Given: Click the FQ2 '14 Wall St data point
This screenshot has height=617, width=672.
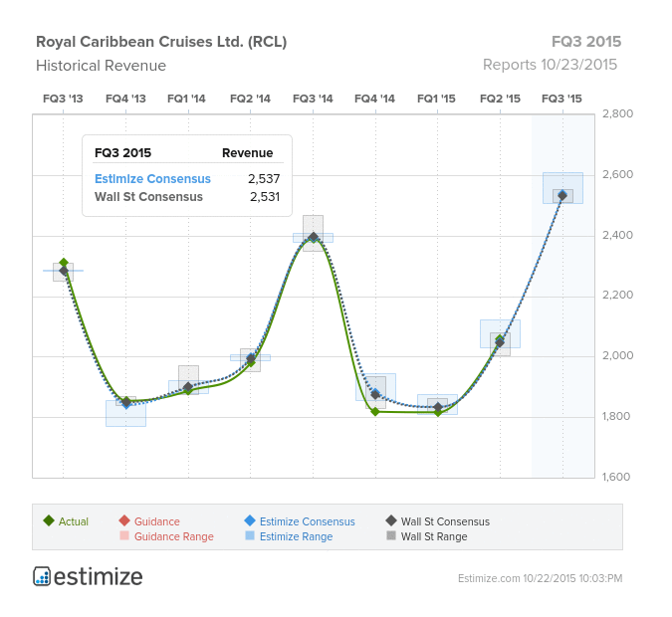Looking at the screenshot, I should 251,358.
